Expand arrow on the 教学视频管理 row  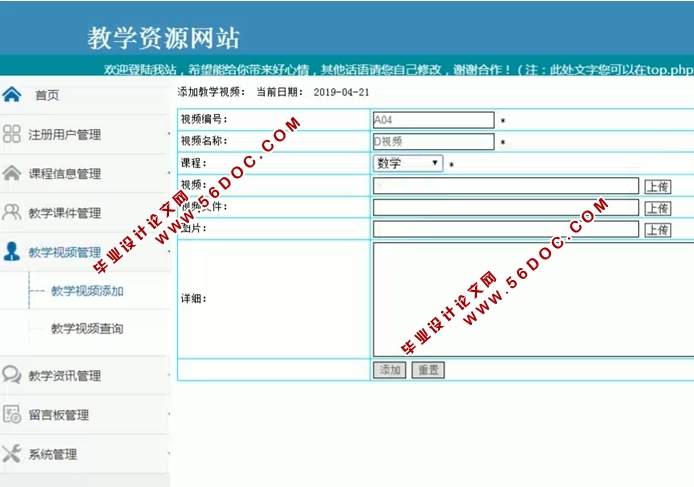pyautogui.click(x=169, y=252)
